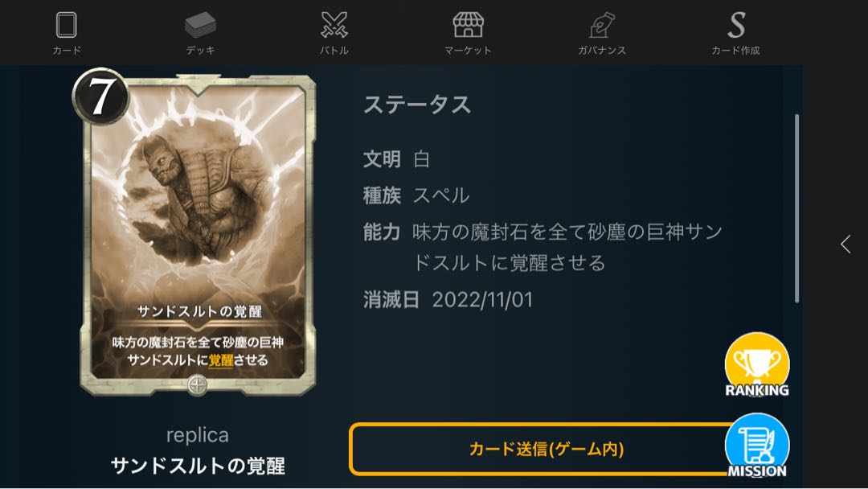Open the デッキ deck icon
Image resolution: width=868 pixels, height=489 pixels.
pyautogui.click(x=200, y=25)
